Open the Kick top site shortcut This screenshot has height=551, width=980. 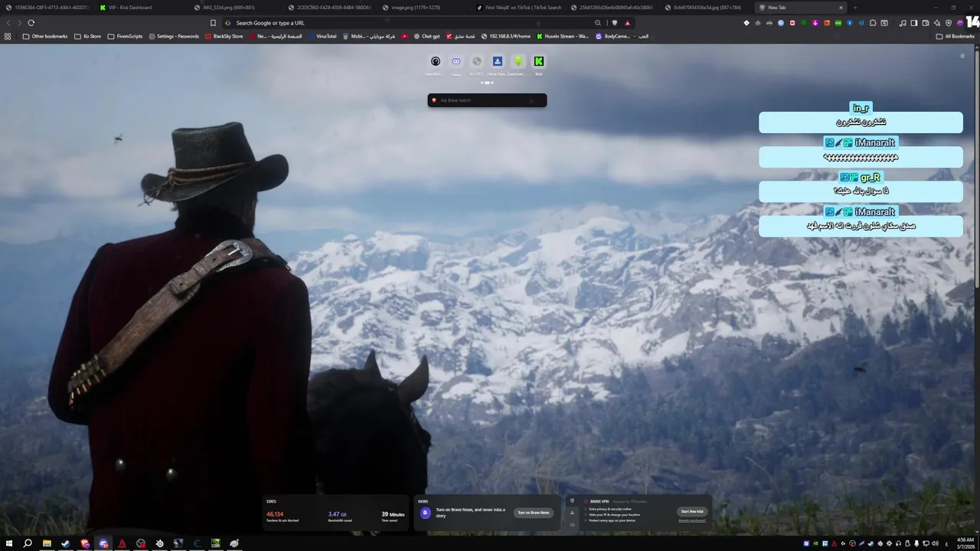coord(539,65)
